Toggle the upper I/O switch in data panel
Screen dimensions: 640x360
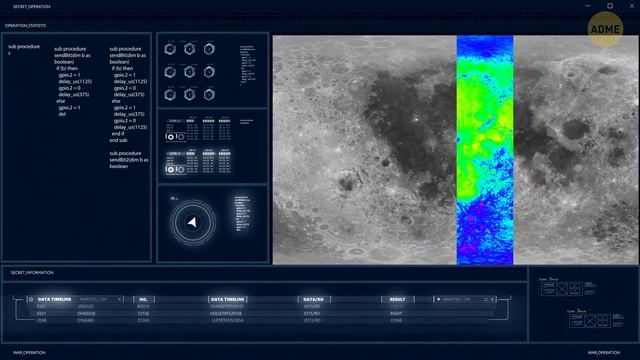[x=176, y=137]
